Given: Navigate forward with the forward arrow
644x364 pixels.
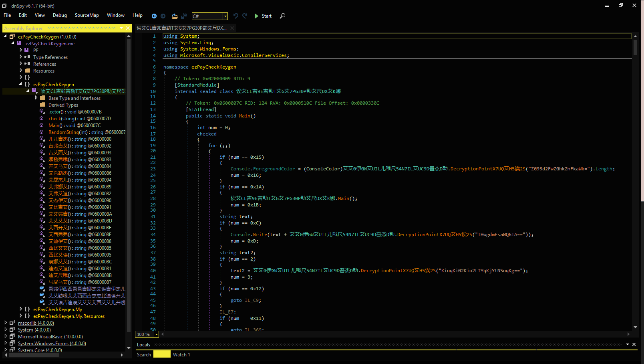Looking at the screenshot, I should [163, 16].
